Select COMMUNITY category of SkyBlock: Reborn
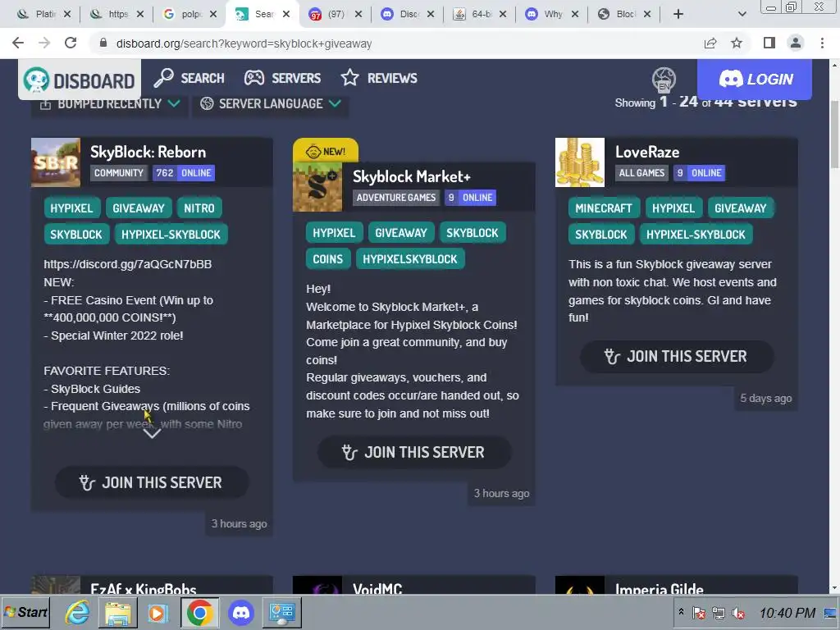 pyautogui.click(x=119, y=173)
